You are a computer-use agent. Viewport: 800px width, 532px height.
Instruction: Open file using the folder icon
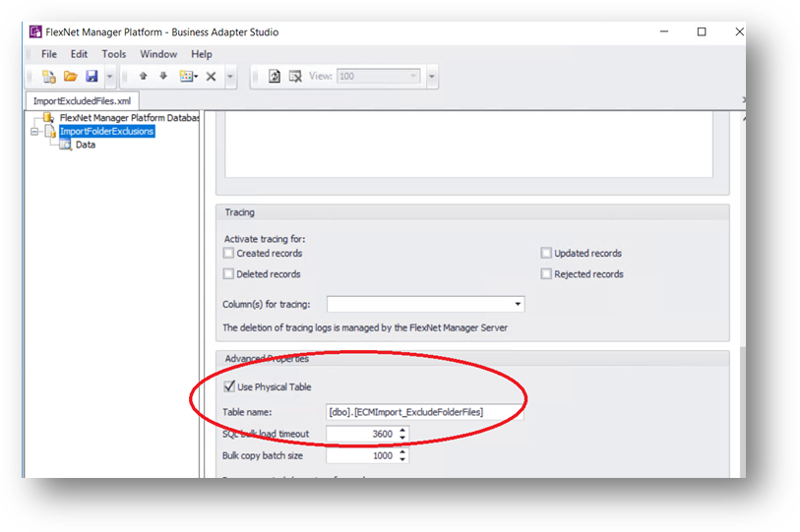click(70, 77)
